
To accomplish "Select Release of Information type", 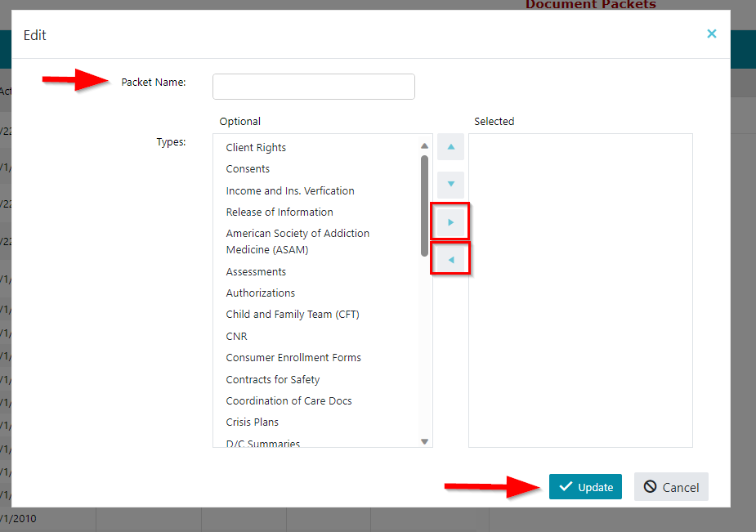I will (x=280, y=212).
